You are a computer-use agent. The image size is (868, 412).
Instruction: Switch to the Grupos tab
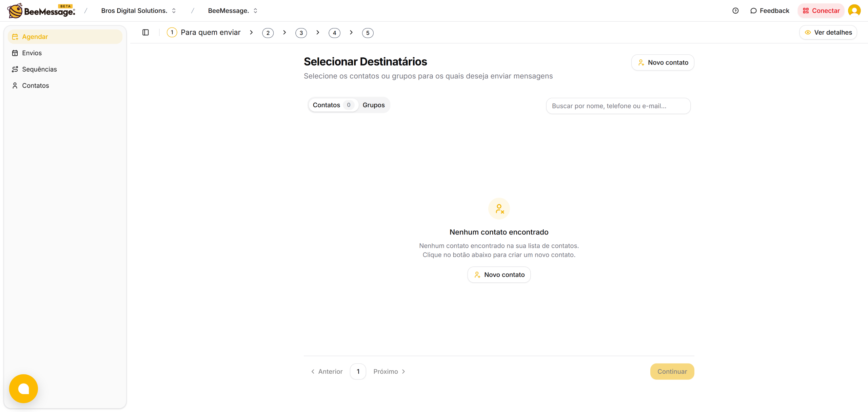pos(373,105)
